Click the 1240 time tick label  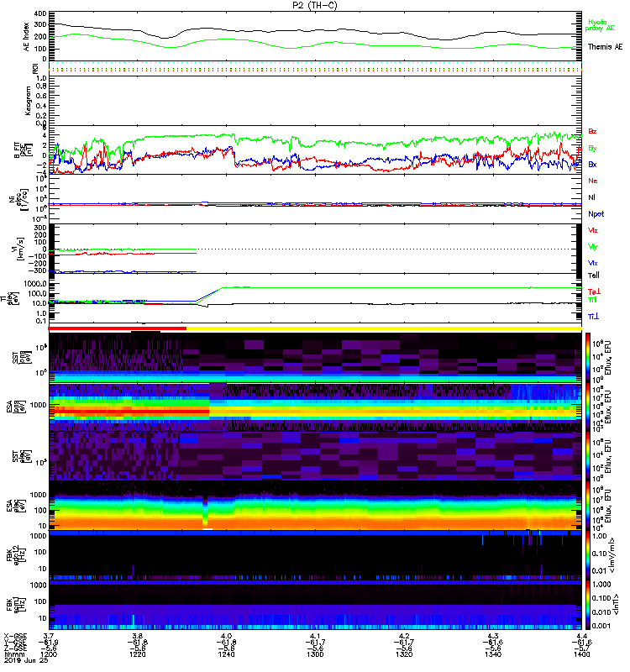[226, 654]
